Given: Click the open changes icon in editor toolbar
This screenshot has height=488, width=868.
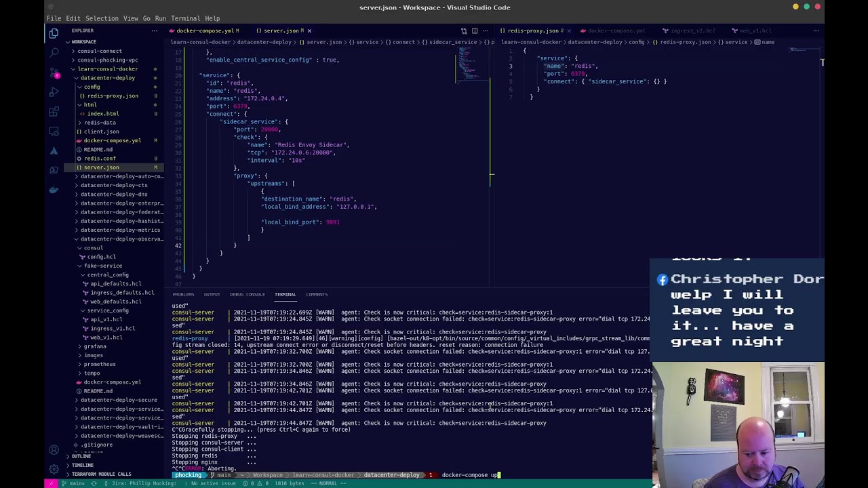Looking at the screenshot, I should pos(464,30).
